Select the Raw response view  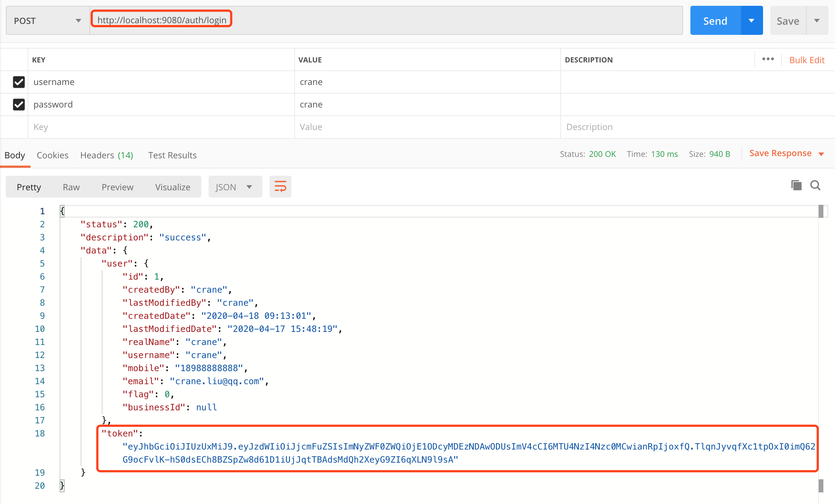tap(71, 187)
